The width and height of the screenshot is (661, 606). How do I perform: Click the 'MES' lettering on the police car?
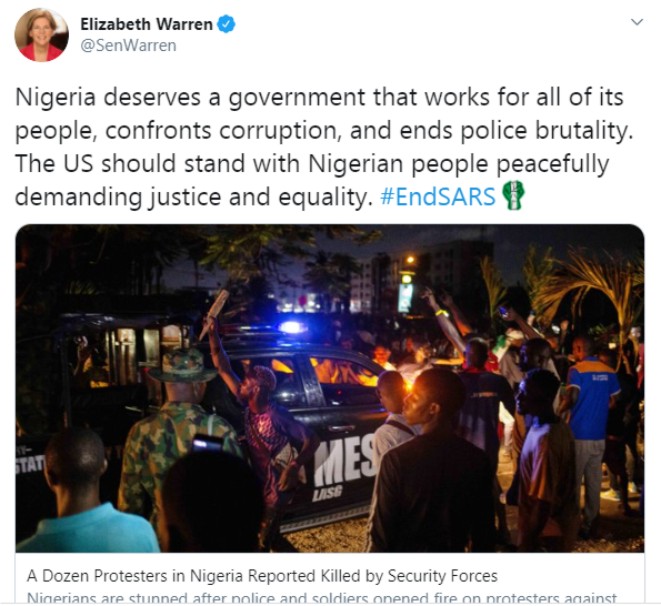tap(344, 463)
